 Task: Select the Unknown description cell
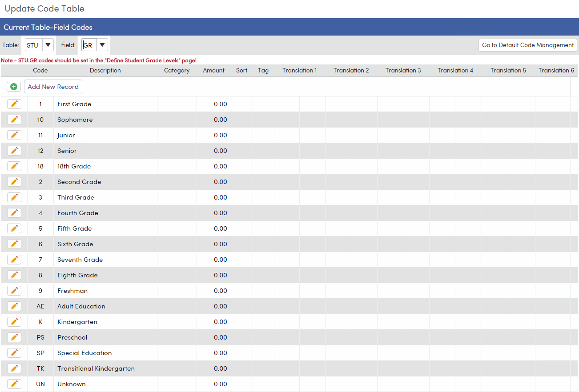click(105, 384)
